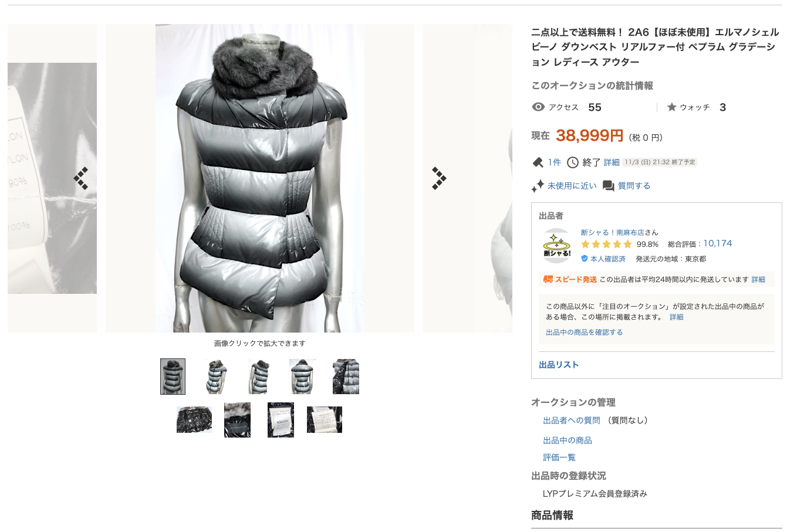The width and height of the screenshot is (787, 532).
Task: Open 評価一覧 in auction management
Action: click(559, 458)
